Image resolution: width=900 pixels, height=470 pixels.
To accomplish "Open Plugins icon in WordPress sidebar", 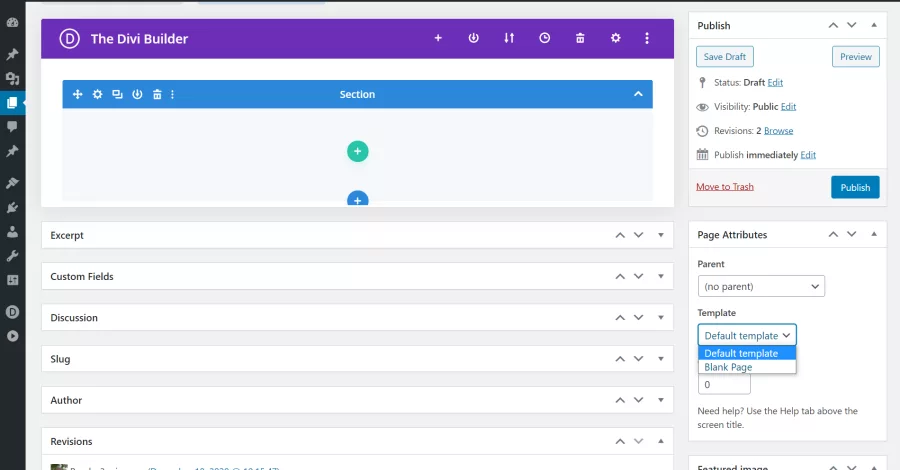I will 12,207.
